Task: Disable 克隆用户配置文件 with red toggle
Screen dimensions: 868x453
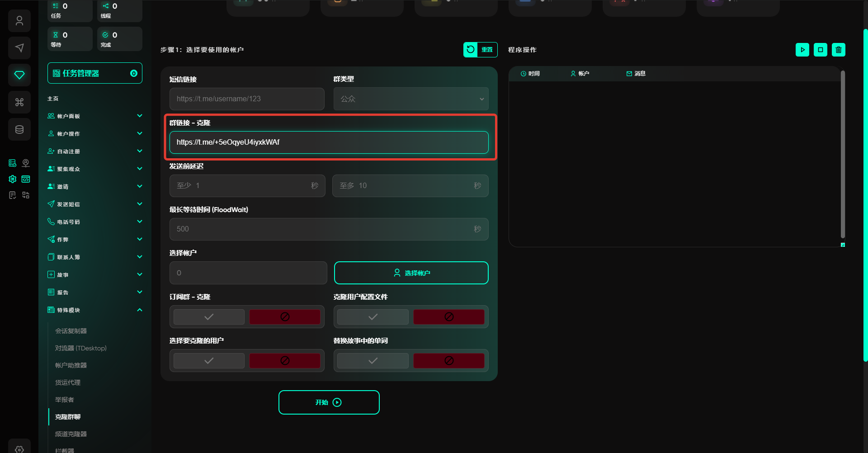Action: pyautogui.click(x=448, y=317)
